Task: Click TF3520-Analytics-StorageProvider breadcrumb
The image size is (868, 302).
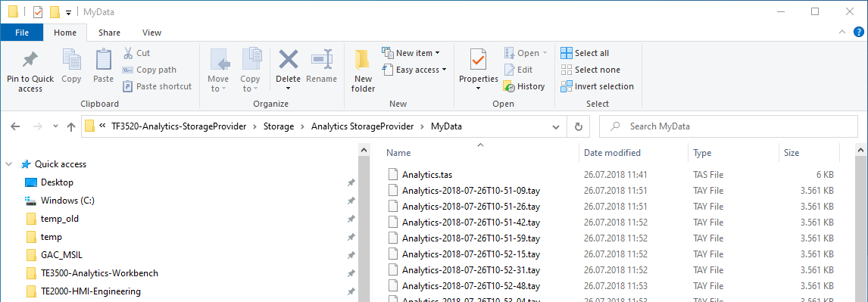Action: point(179,126)
